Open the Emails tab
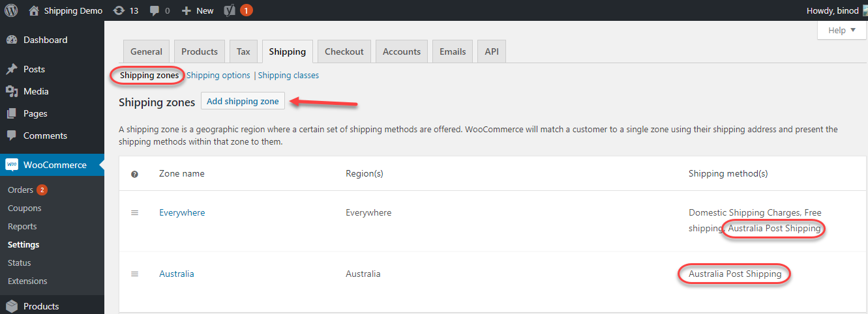Screen dimensions: 868x314 [453, 51]
